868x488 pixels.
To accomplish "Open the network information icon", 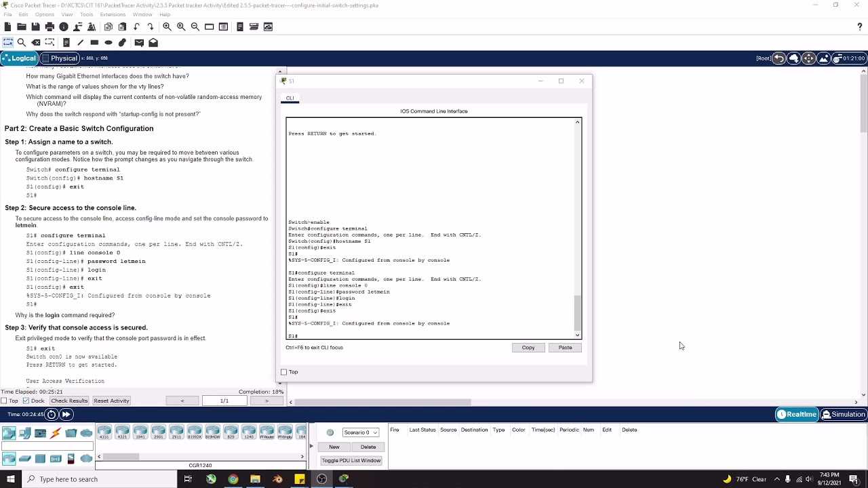I will pyautogui.click(x=64, y=26).
